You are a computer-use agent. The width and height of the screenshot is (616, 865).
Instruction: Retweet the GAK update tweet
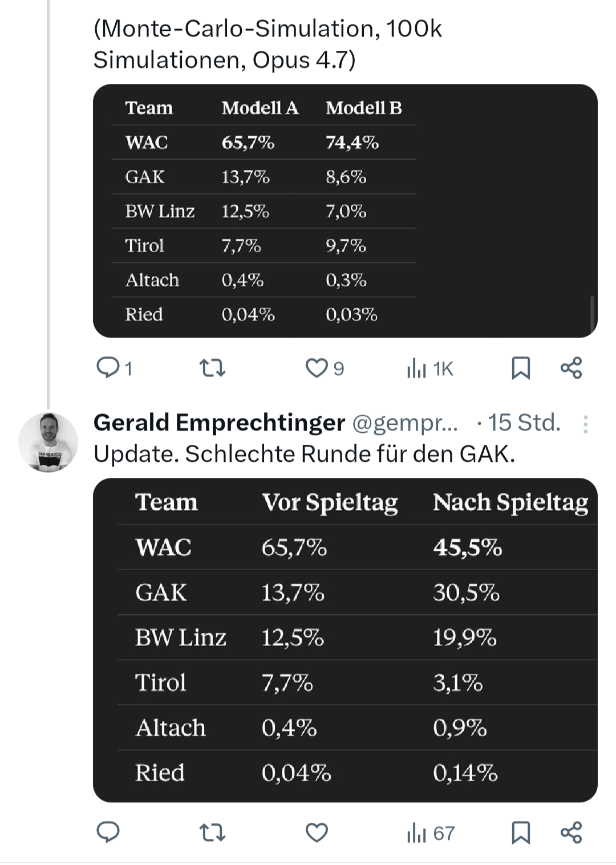click(213, 832)
